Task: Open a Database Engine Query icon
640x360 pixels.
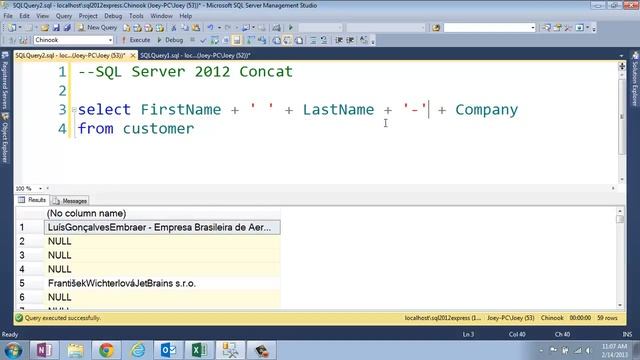Action: pyautogui.click(x=127, y=27)
